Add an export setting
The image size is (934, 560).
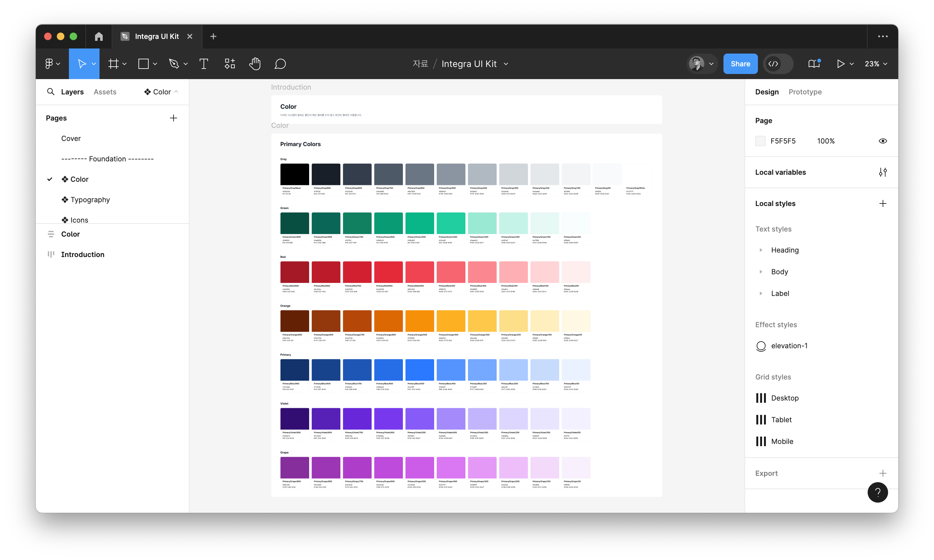click(883, 473)
